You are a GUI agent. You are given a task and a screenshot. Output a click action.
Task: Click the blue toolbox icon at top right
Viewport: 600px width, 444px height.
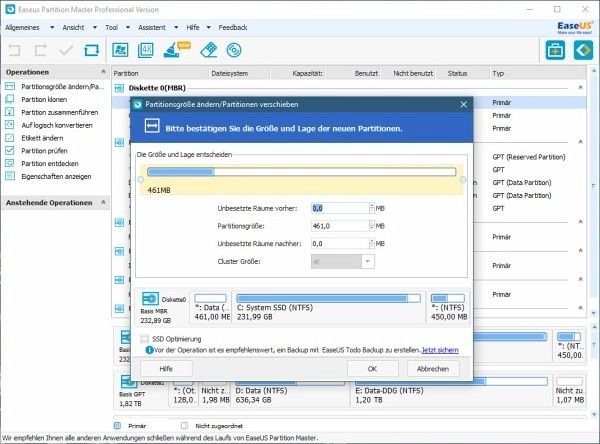[x=555, y=50]
